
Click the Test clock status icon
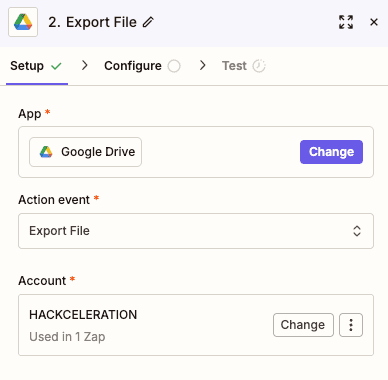point(259,66)
